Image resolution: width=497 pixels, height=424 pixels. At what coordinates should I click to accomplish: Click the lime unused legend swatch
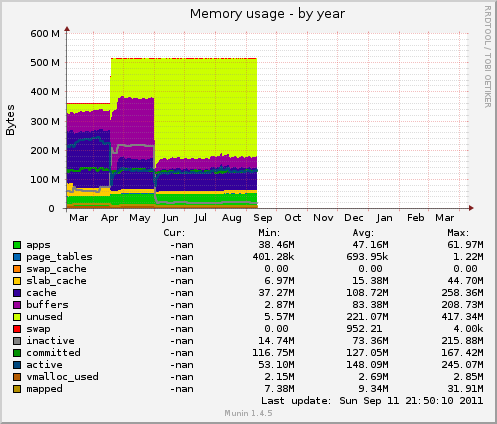pyautogui.click(x=17, y=317)
